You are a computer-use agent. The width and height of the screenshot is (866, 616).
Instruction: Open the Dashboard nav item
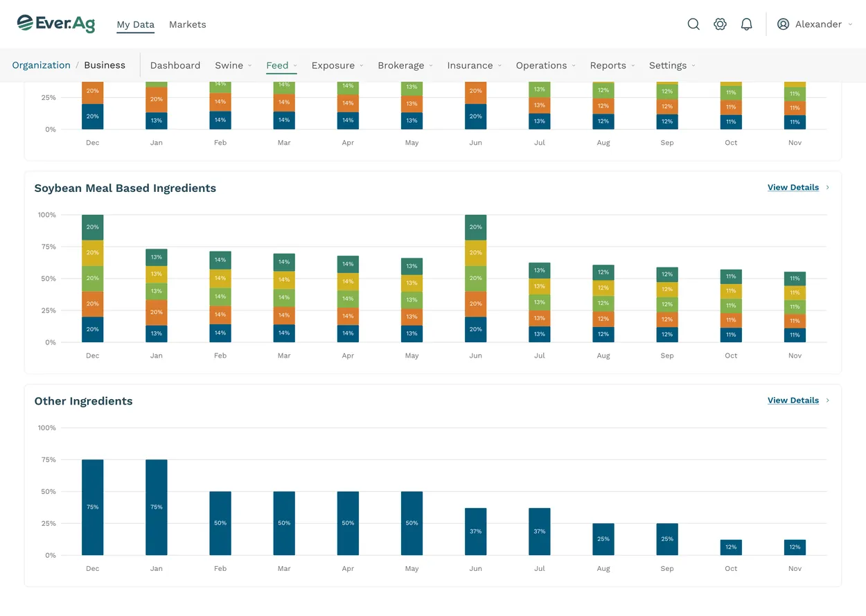175,65
